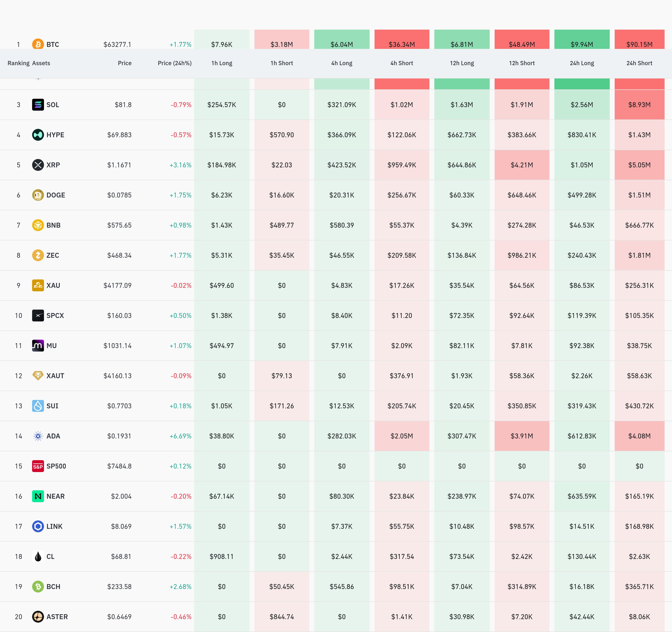Open the ASTER asset icon
Image resolution: width=672 pixels, height=632 pixels.
click(x=38, y=617)
